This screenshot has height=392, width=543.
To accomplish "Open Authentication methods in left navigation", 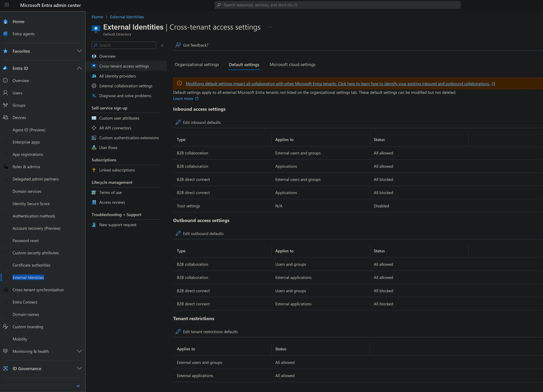I will coord(34,216).
